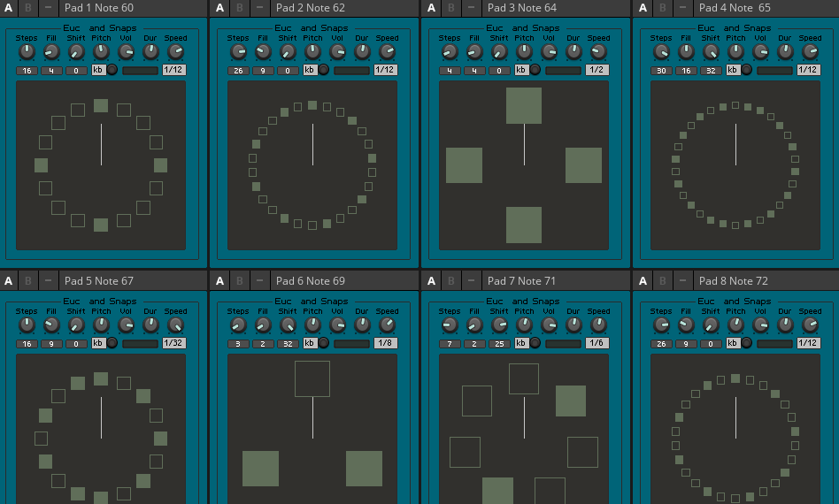Click the Steps knob on Pad 8
The width and height of the screenshot is (839, 504).
pos(661,325)
